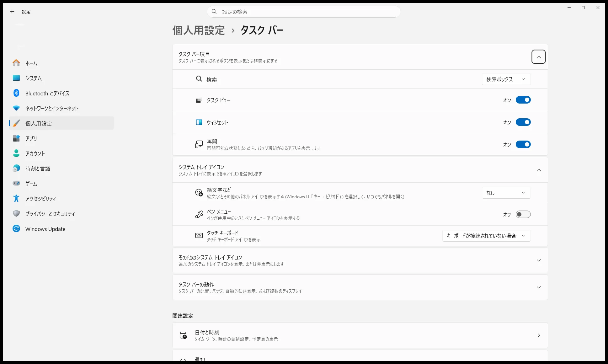Screen dimensions: 608x364
Task: Open アクセシビリティ settings page
Action: pos(61,199)
